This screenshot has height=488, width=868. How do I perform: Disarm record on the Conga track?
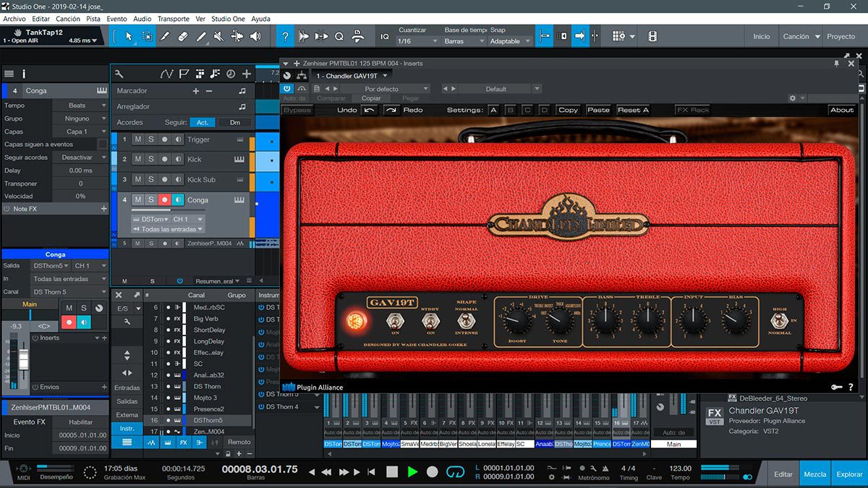pos(165,200)
